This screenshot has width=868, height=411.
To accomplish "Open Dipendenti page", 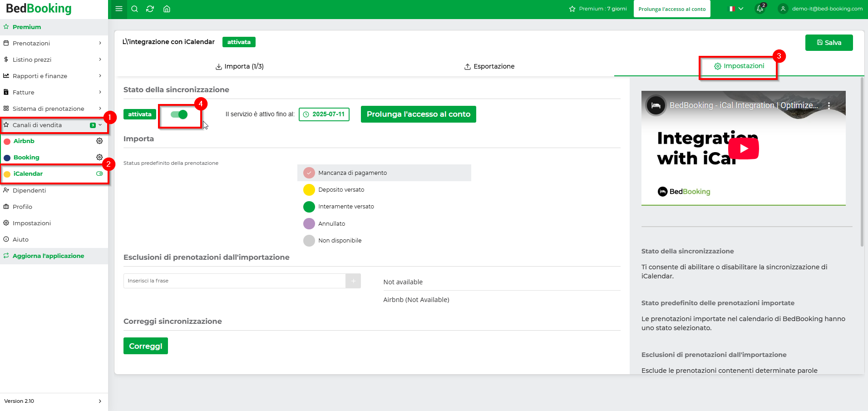I will coord(54,190).
